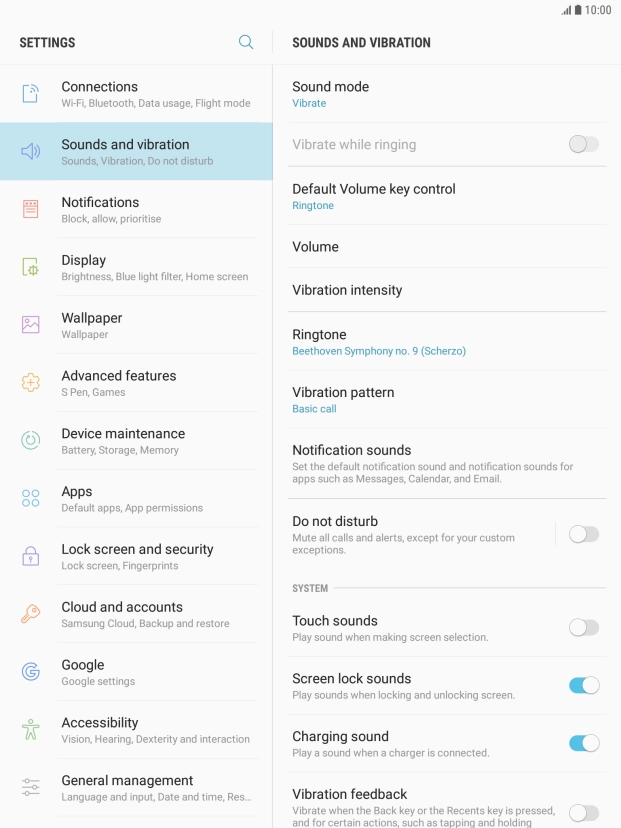Select the Notifications list icon
Viewport: 621px width, 828px height.
(31, 209)
